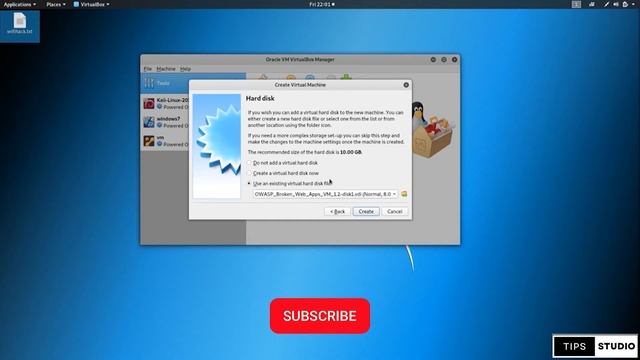Viewport: 640px width, 360px height.
Task: Open the VirtualBox app menu in top panel
Action: (91, 4)
